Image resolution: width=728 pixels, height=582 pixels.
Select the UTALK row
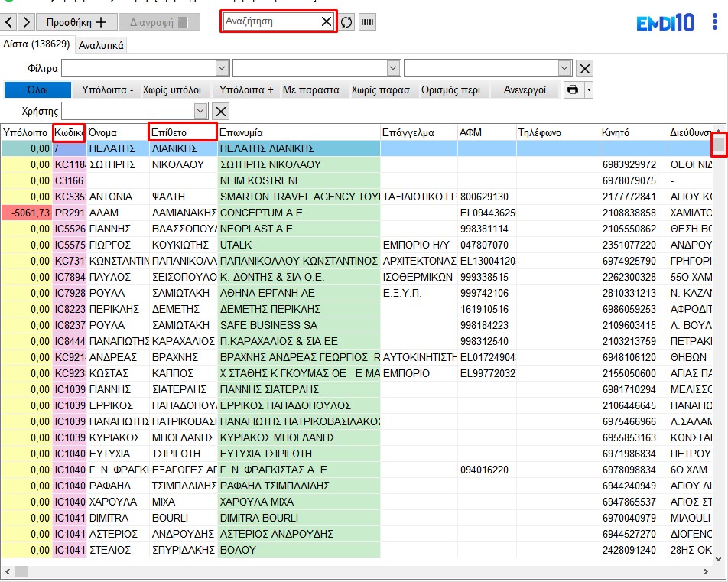[356, 245]
